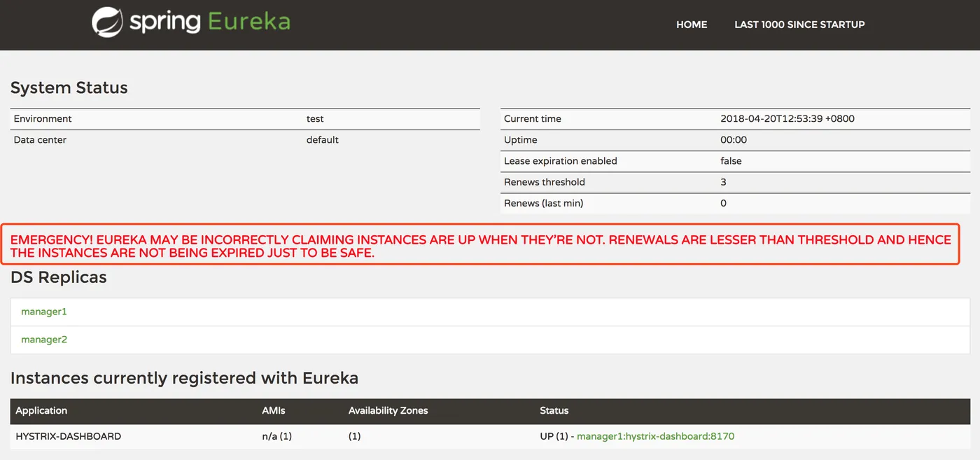Click the Uptime row label

(x=521, y=140)
